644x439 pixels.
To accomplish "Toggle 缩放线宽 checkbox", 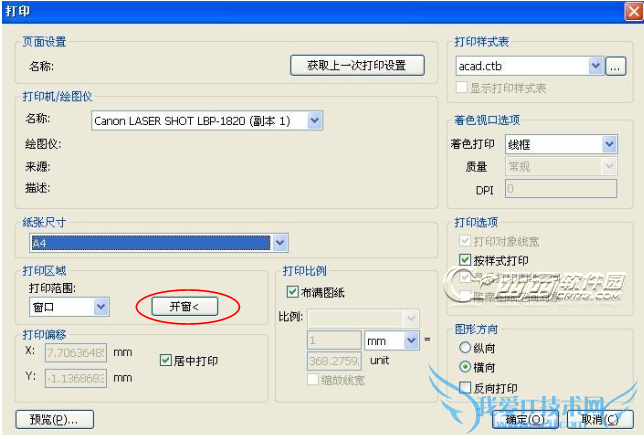I will (x=313, y=379).
